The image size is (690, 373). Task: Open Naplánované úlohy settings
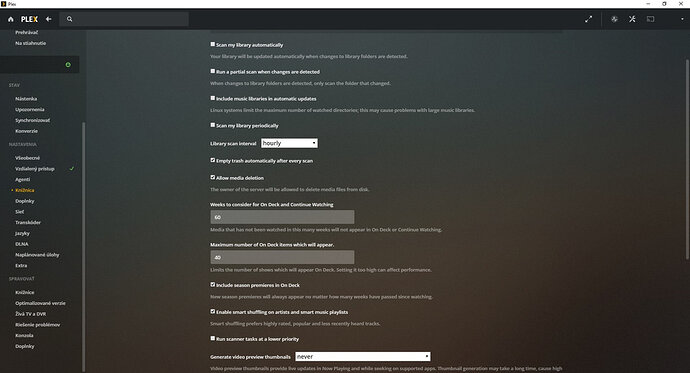click(37, 255)
